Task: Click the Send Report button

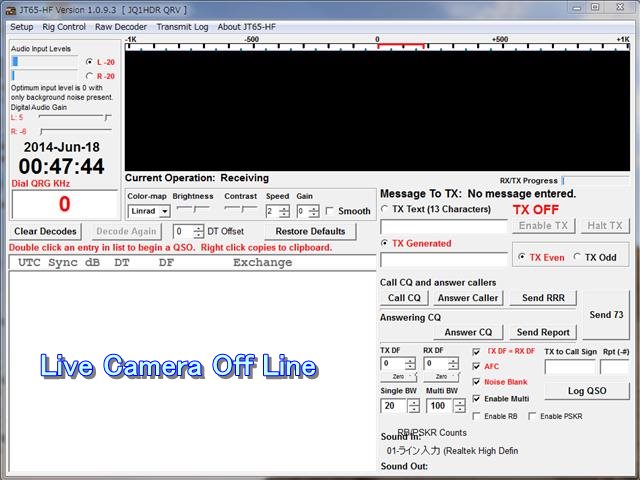Action: [543, 332]
